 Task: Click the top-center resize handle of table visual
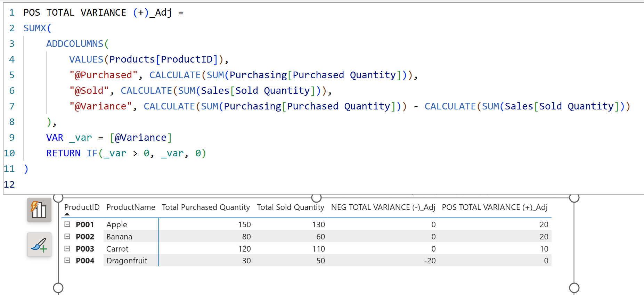tap(316, 198)
